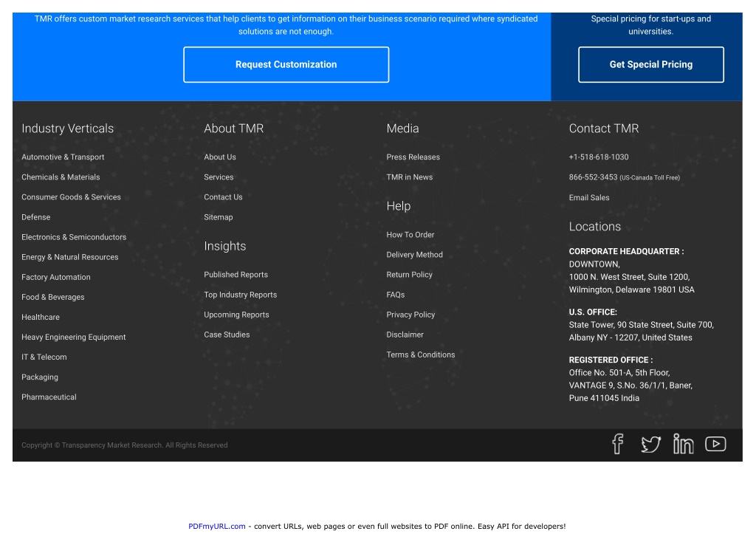Click the Request Customization button

tap(286, 65)
